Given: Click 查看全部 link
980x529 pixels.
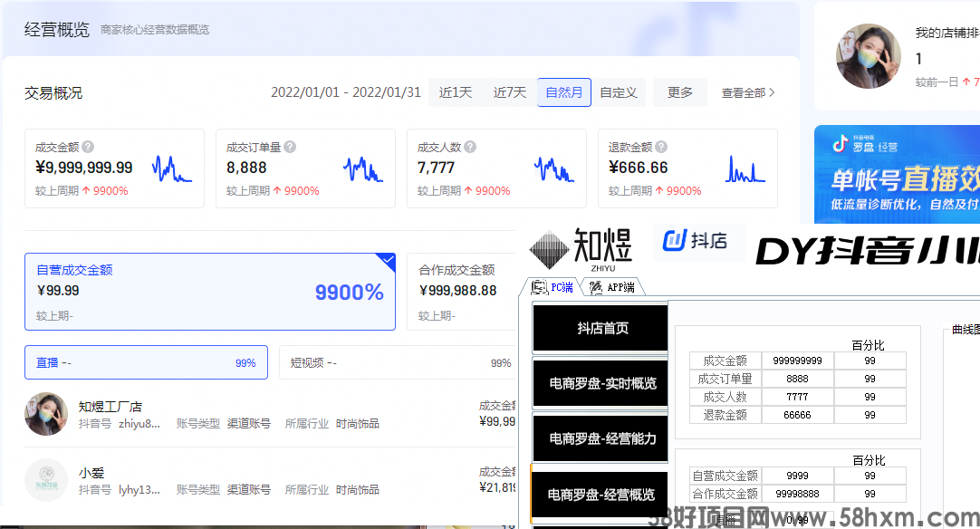Looking at the screenshot, I should [x=748, y=92].
